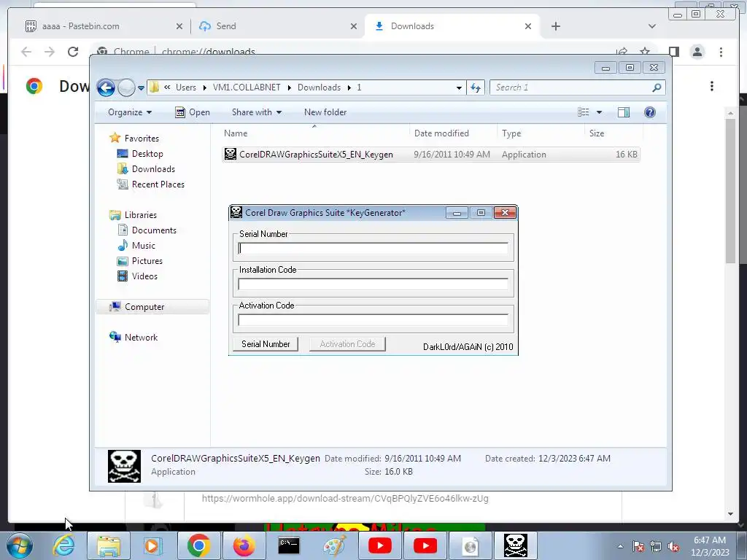Image resolution: width=747 pixels, height=560 pixels.
Task: Click the skull KeyGenerator taskbar icon
Action: [516, 545]
